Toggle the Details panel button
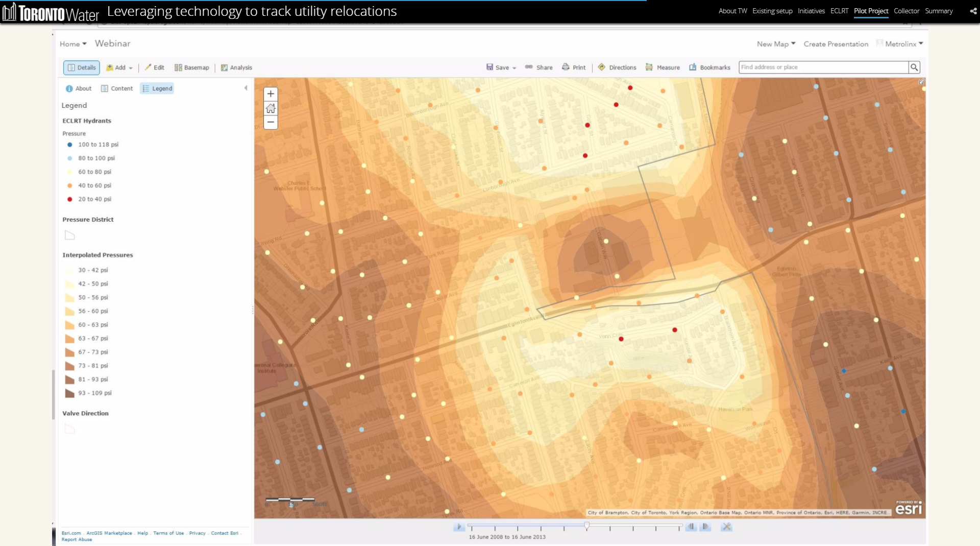Image resolution: width=980 pixels, height=546 pixels. tap(82, 67)
